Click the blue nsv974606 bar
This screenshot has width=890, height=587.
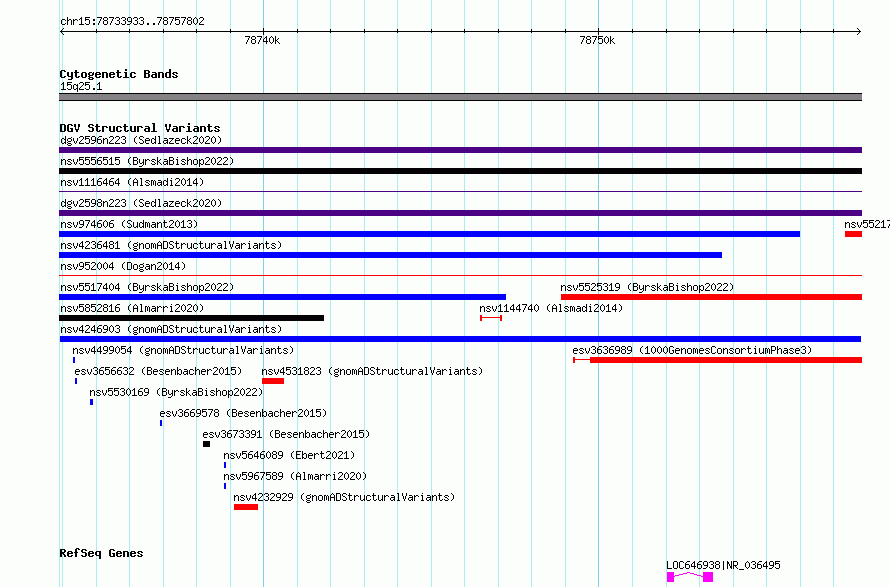click(x=430, y=234)
